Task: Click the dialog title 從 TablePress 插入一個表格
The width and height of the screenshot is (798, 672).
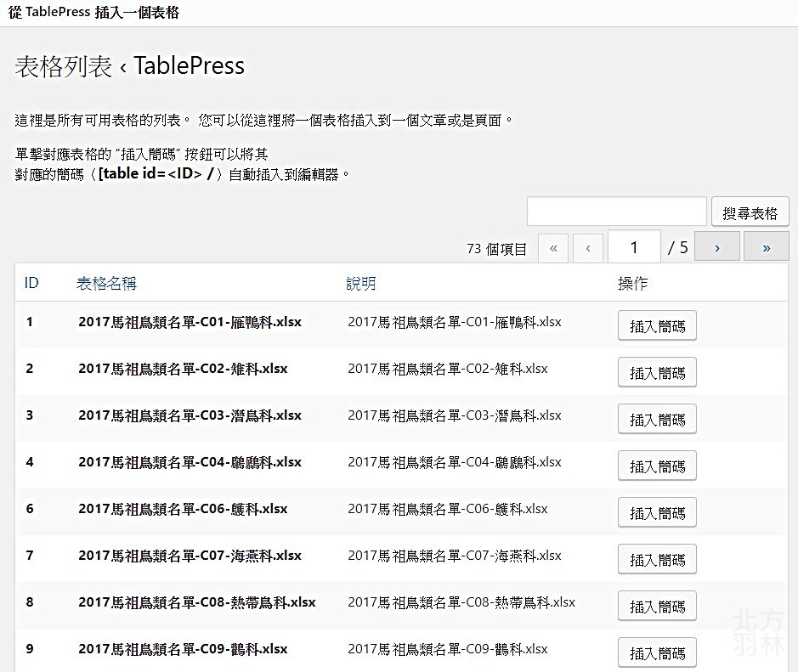Action: coord(94,12)
